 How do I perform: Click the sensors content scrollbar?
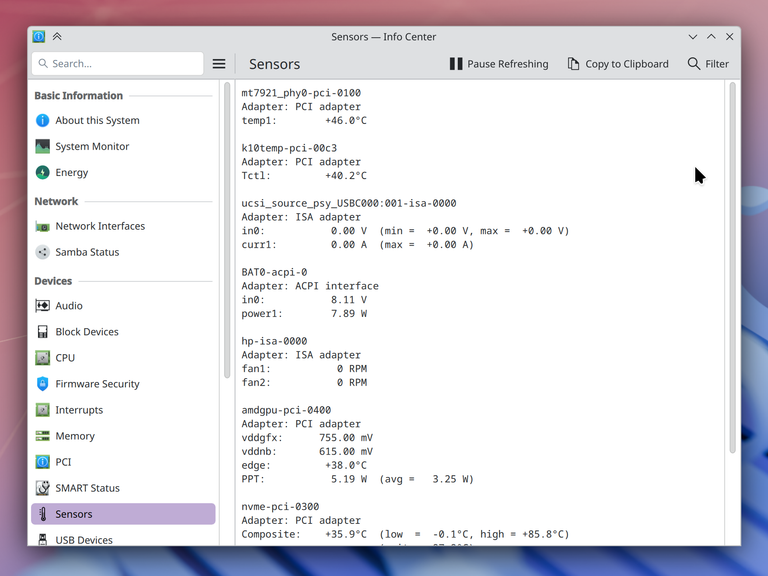pyautogui.click(x=732, y=268)
